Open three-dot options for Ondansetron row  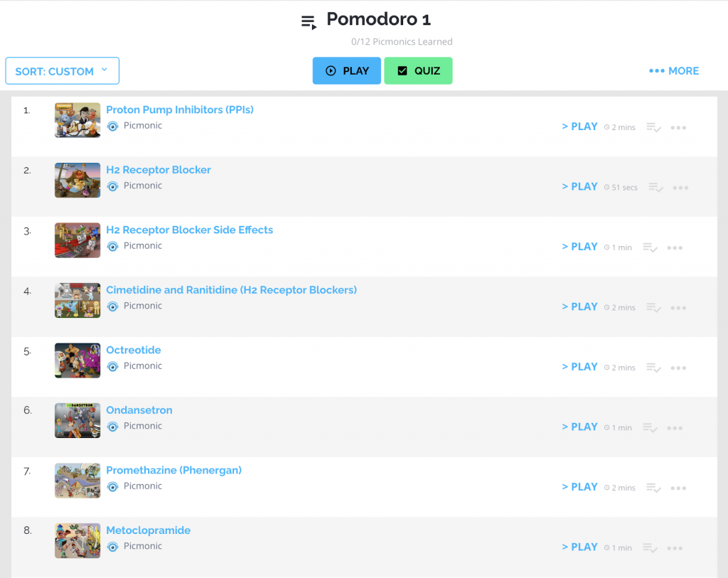point(675,428)
